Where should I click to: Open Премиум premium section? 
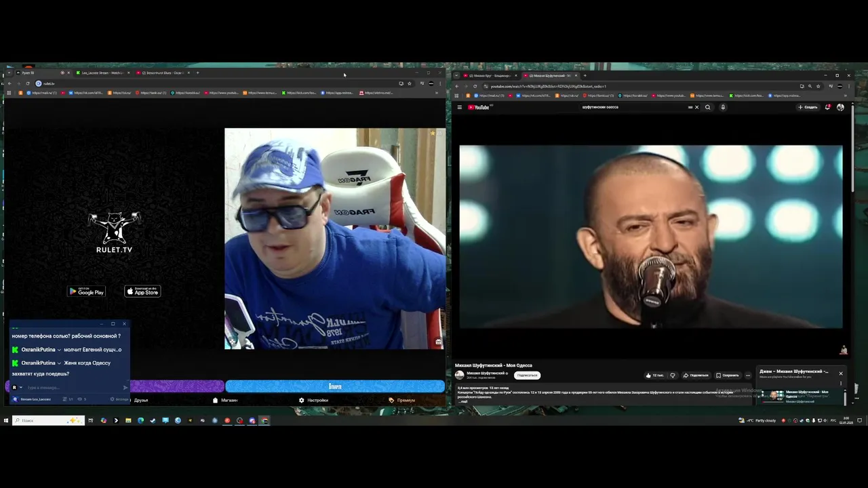(x=402, y=400)
